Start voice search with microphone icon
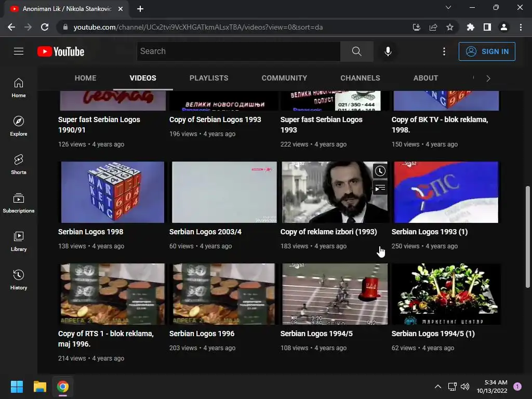 coord(388,51)
